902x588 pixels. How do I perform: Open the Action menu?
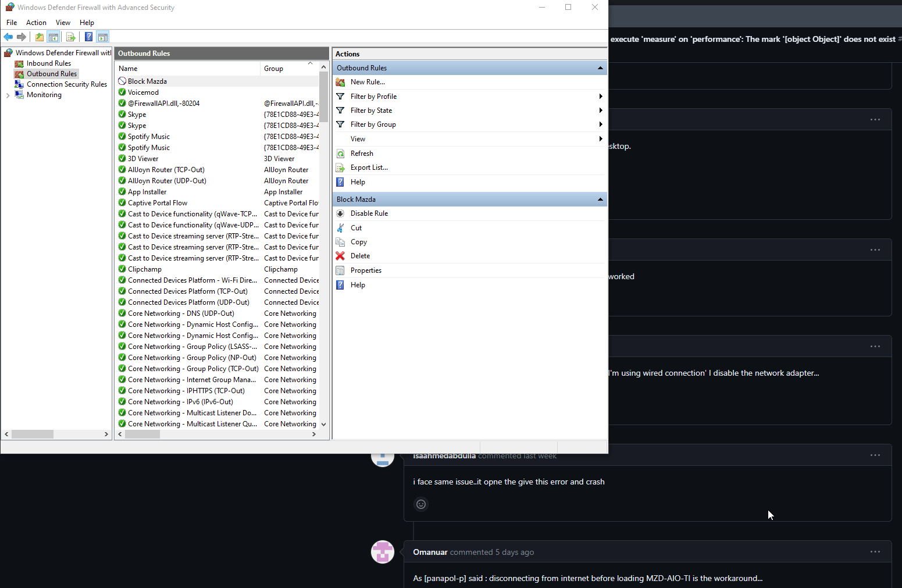click(x=36, y=23)
